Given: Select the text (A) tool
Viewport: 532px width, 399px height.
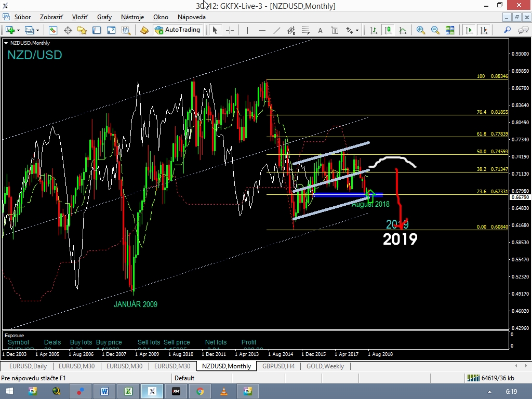Looking at the screenshot, I should click(x=320, y=31).
